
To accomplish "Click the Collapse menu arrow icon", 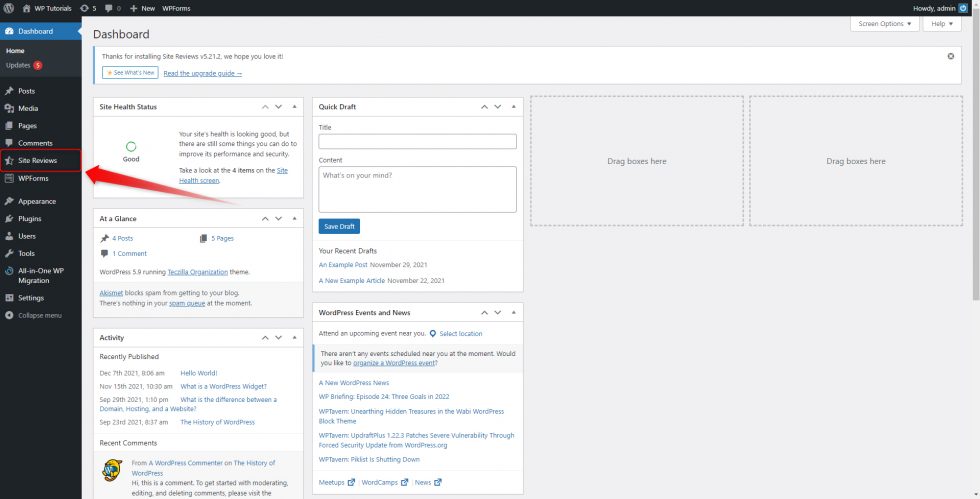I will (9, 315).
